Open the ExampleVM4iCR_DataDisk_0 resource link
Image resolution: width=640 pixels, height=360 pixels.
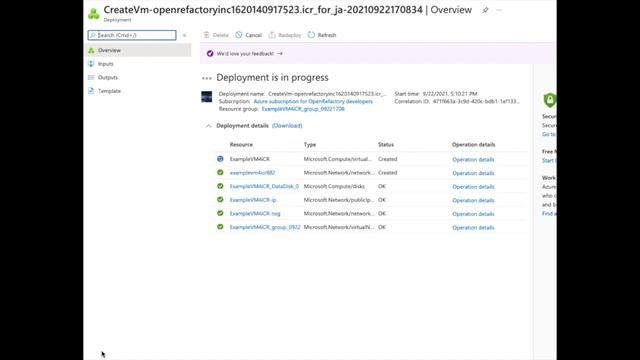pos(264,186)
